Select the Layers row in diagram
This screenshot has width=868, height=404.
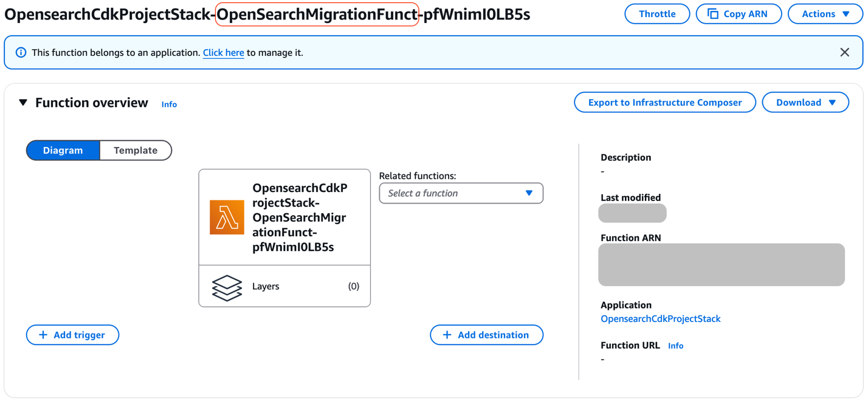284,286
